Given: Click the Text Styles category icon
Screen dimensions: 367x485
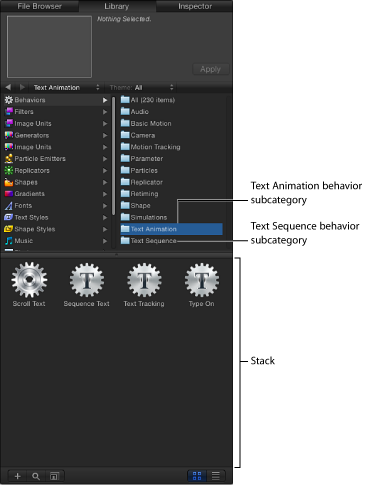Looking at the screenshot, I should [x=9, y=217].
